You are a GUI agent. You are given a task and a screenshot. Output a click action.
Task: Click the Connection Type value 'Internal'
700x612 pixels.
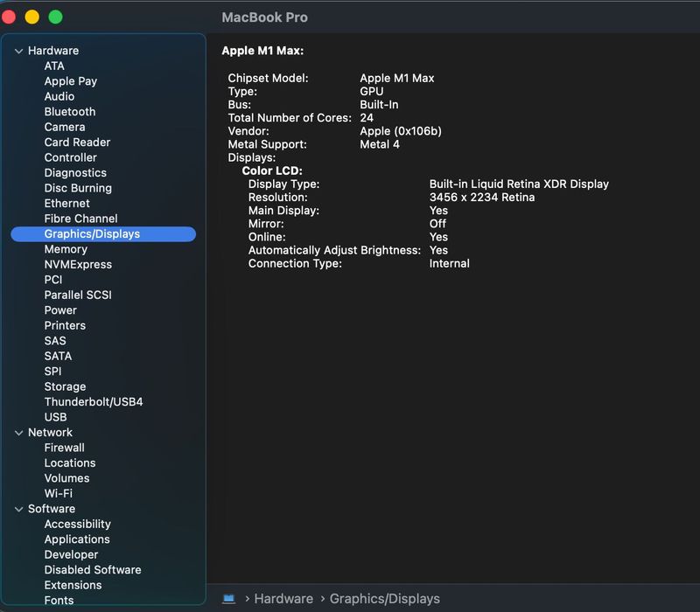450,264
